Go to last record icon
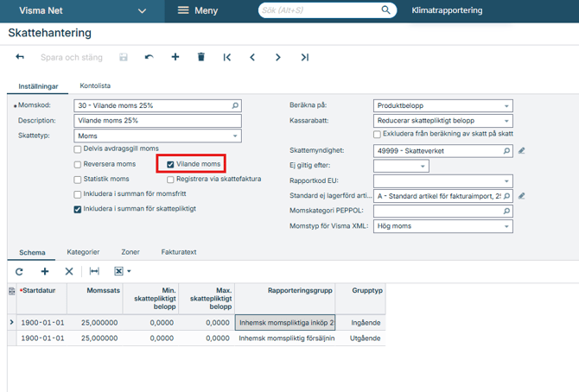 304,57
